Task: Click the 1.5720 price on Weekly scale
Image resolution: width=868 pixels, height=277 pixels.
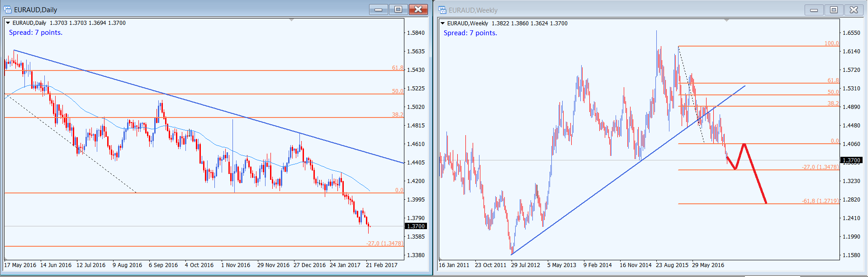Action: tap(851, 70)
